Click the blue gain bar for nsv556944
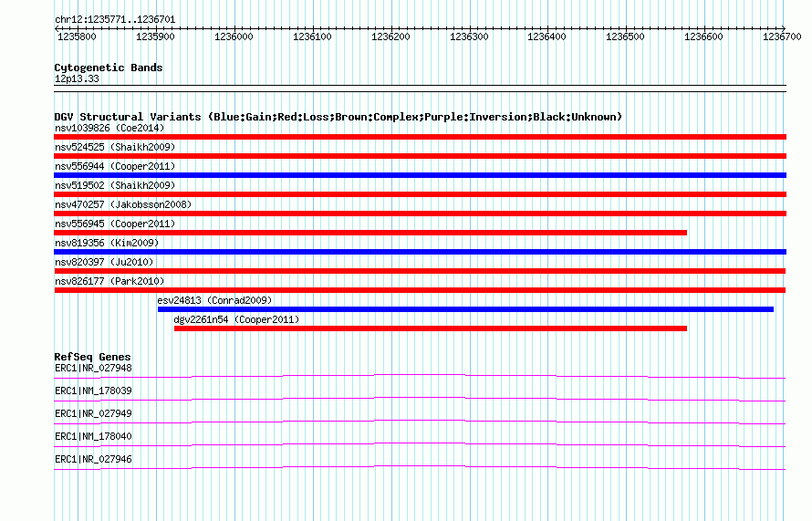This screenshot has height=521, width=812. click(420, 175)
